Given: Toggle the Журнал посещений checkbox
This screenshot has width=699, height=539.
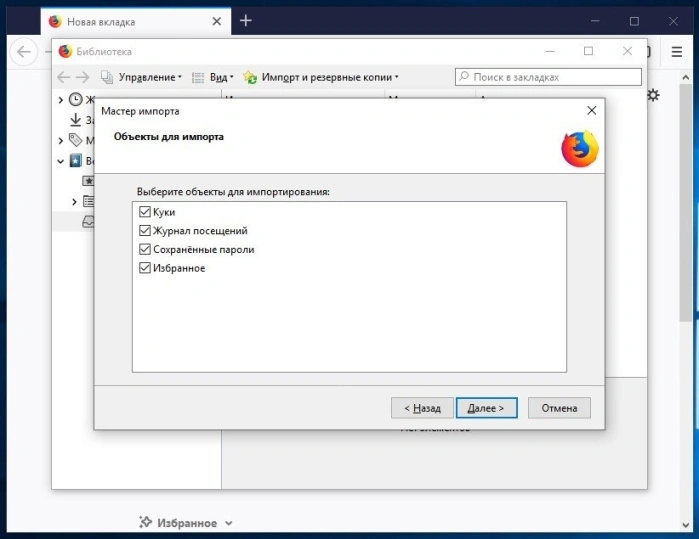Looking at the screenshot, I should pos(144,230).
